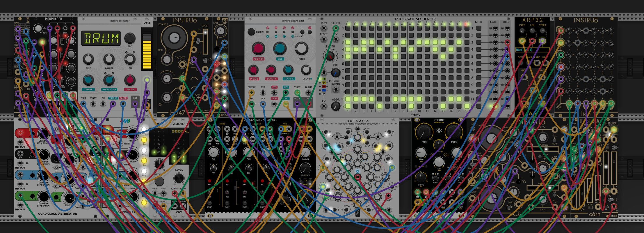Select the forward direction arrow icon on the sequencer
This screenshot has height=233, width=644.
click(x=324, y=79)
